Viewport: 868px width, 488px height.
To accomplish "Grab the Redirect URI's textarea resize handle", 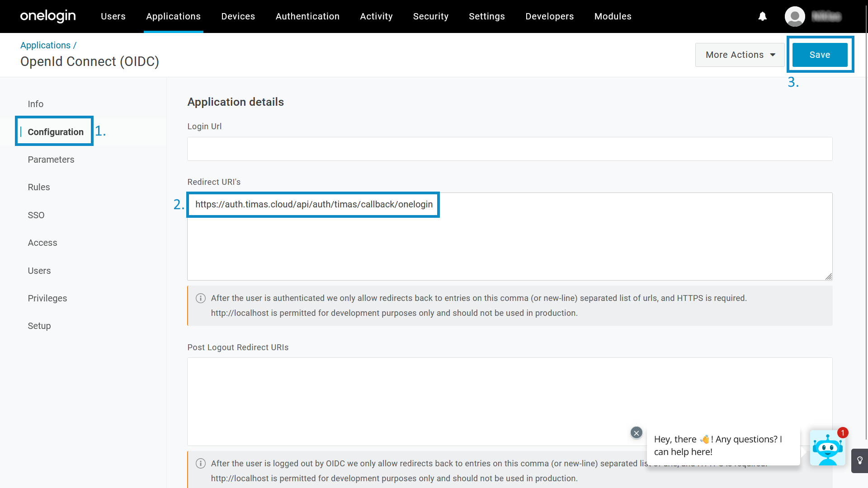I will click(x=828, y=276).
